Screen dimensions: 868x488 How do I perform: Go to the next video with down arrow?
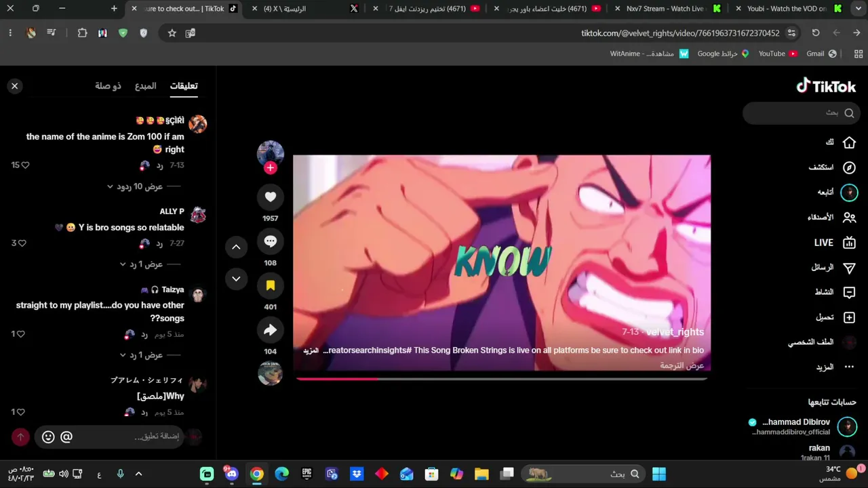236,279
